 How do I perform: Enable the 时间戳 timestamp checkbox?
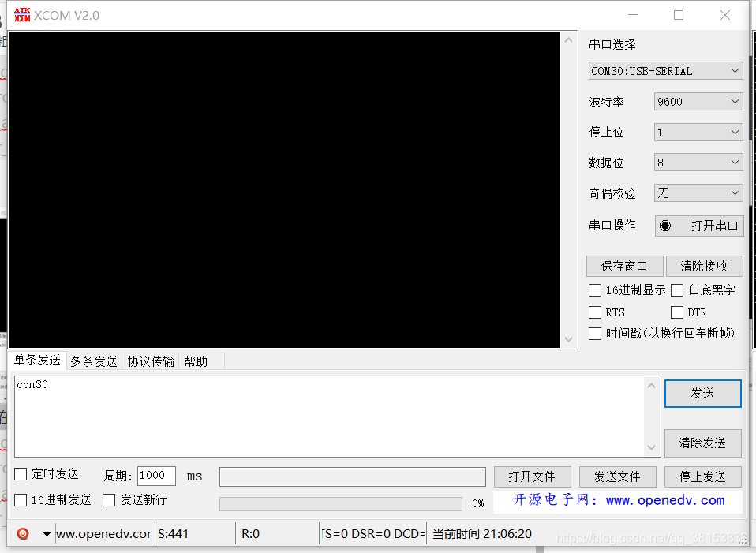click(595, 334)
